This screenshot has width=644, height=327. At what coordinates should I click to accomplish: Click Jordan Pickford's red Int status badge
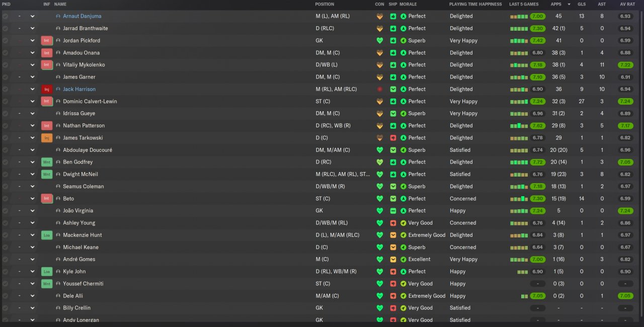pyautogui.click(x=47, y=40)
